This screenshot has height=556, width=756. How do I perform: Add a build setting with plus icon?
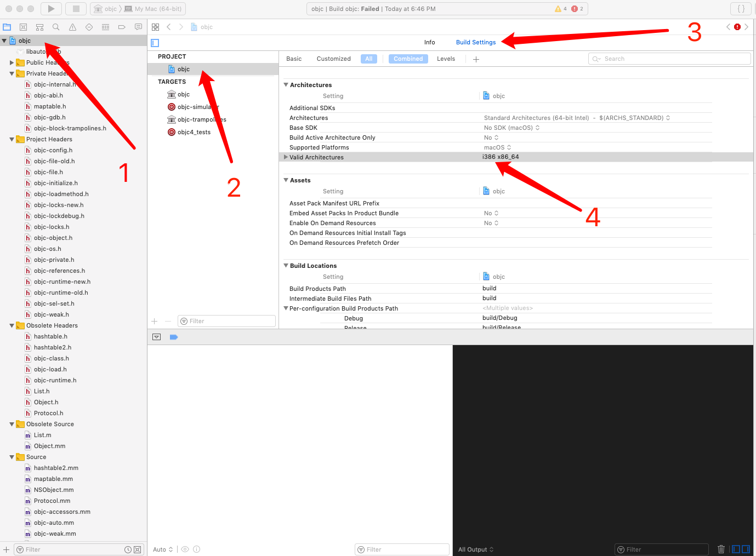pos(476,59)
